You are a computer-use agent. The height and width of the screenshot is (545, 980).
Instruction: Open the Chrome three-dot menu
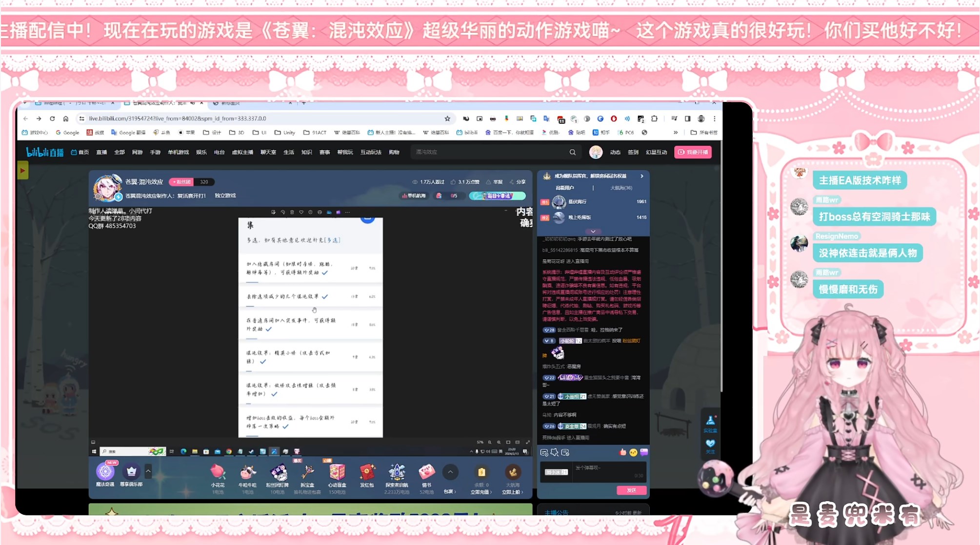click(x=715, y=118)
